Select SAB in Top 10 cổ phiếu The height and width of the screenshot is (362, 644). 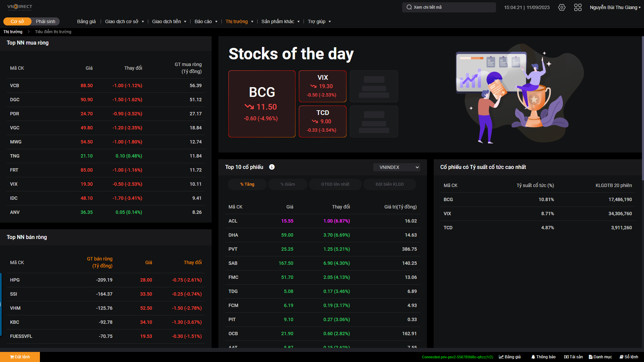(x=323, y=263)
